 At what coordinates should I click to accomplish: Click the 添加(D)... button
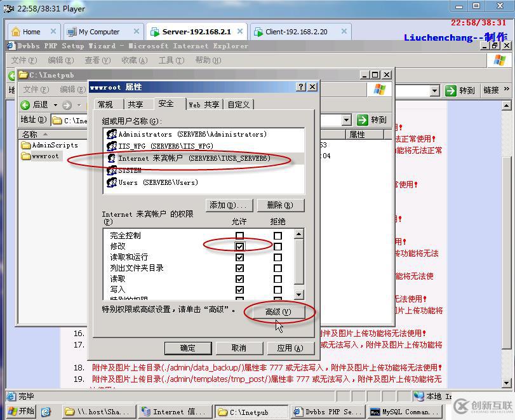[x=229, y=205]
